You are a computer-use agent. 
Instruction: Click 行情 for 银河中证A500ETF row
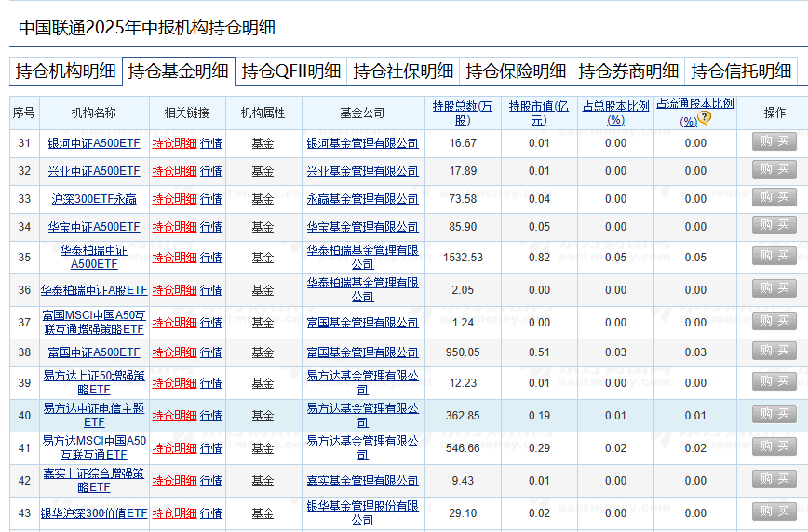tap(210, 143)
